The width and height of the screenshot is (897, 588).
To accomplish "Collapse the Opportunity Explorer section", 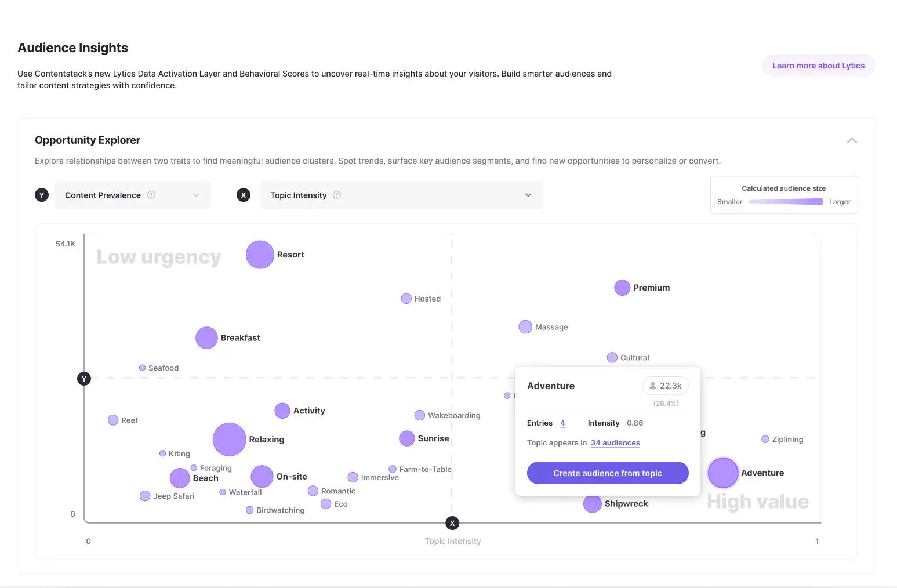I will [x=852, y=140].
